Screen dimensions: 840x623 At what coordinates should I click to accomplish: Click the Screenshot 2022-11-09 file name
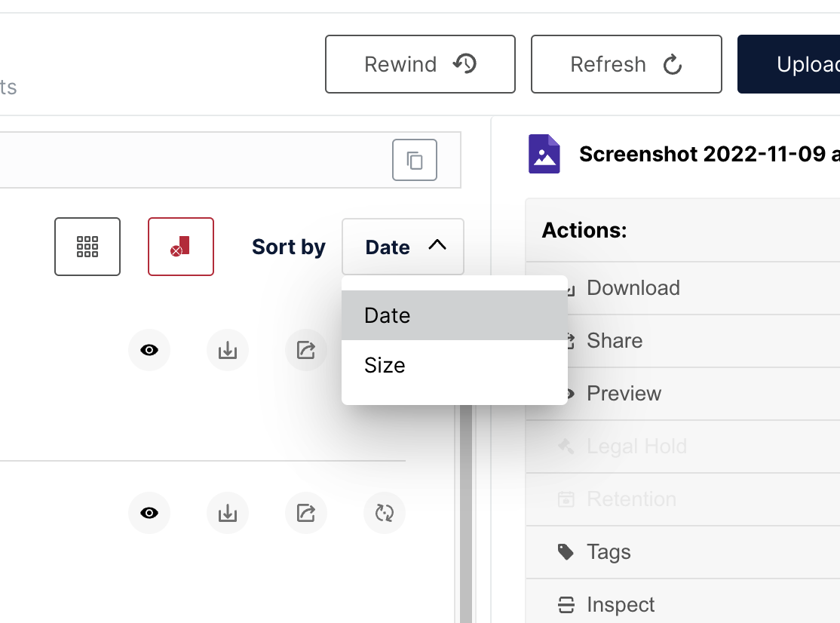pos(710,155)
